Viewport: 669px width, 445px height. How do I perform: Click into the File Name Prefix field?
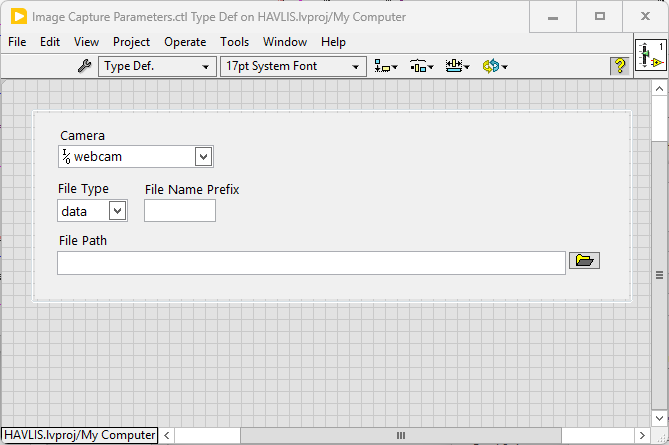180,211
